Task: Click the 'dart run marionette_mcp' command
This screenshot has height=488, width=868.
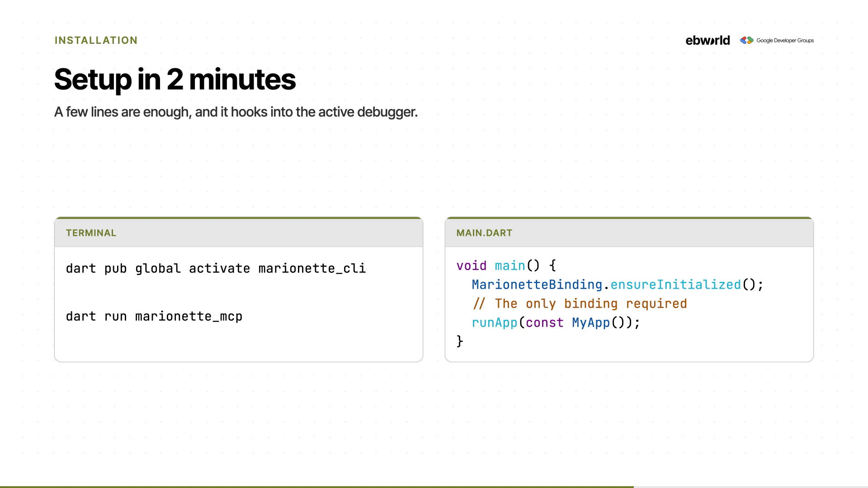Action: [x=154, y=316]
